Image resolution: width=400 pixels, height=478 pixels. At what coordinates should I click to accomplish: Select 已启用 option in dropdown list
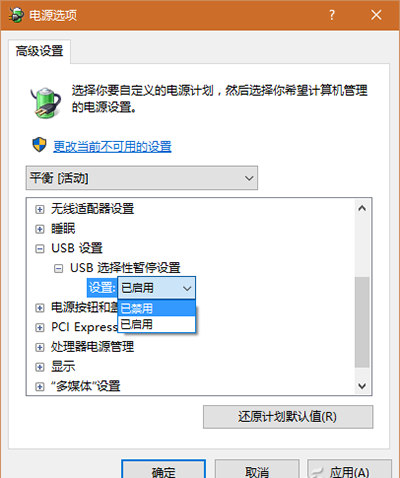[x=156, y=324]
